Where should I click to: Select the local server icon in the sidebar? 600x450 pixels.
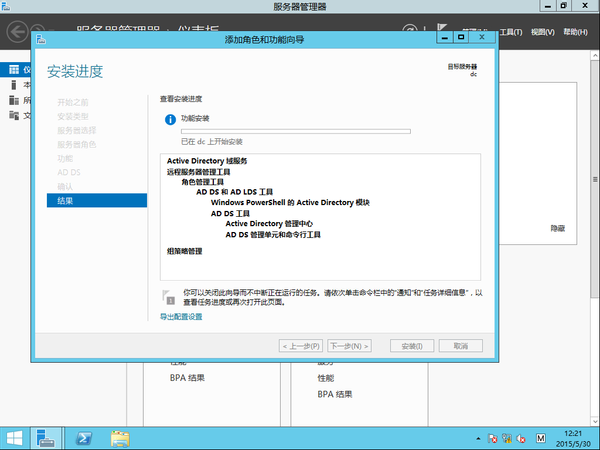[14, 85]
